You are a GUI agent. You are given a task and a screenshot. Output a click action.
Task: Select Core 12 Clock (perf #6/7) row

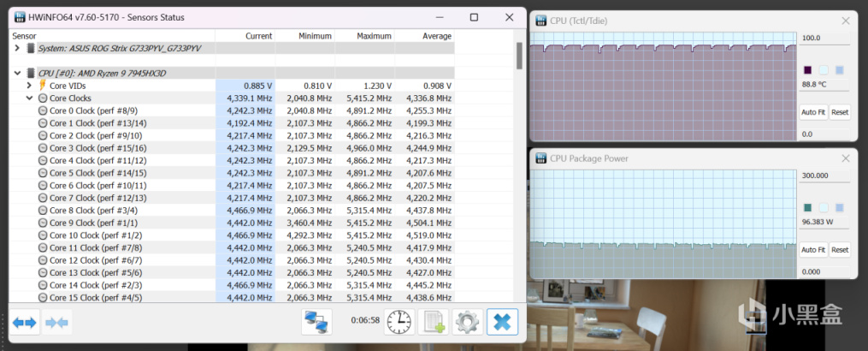click(233, 260)
